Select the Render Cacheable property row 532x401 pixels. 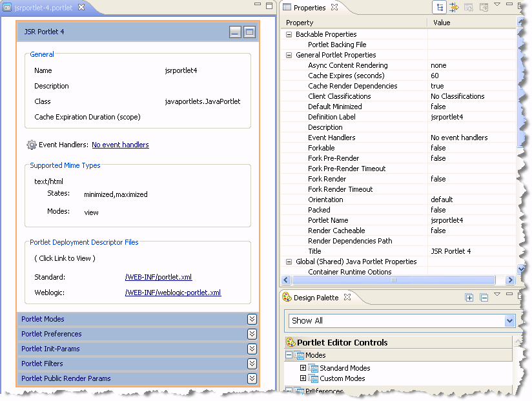tap(398, 231)
